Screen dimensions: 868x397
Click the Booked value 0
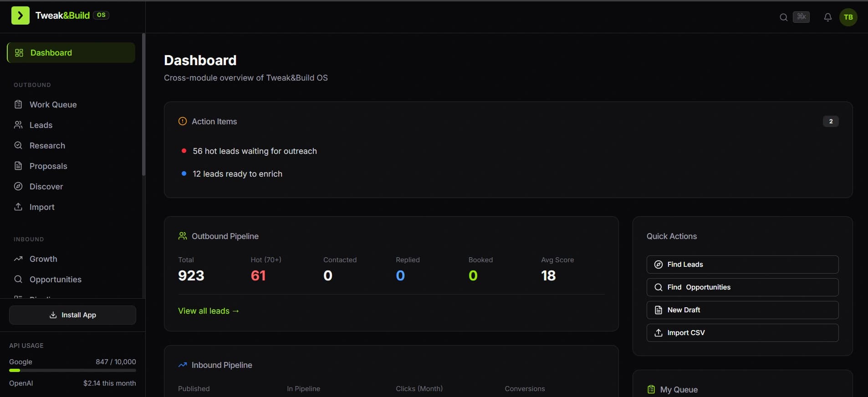point(473,275)
